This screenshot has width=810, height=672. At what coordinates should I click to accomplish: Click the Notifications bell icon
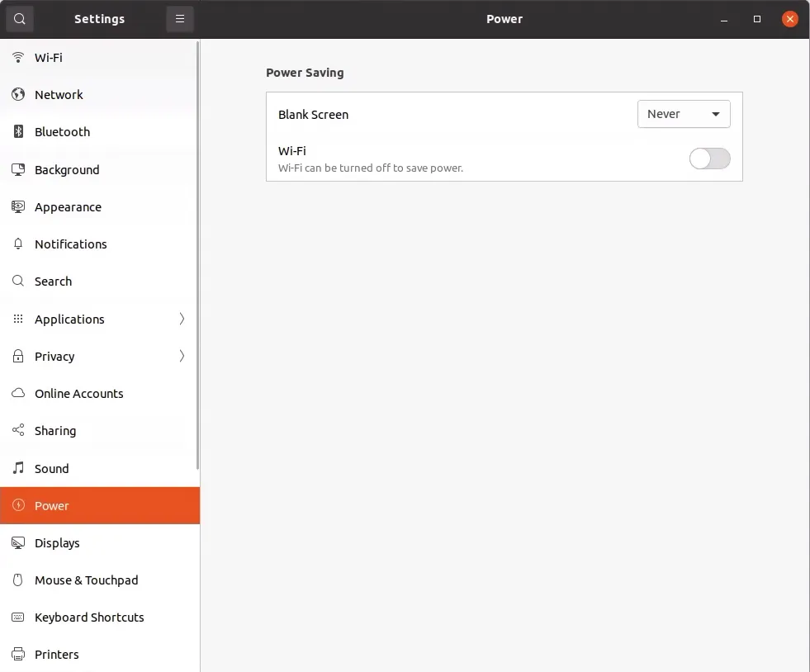pos(18,244)
